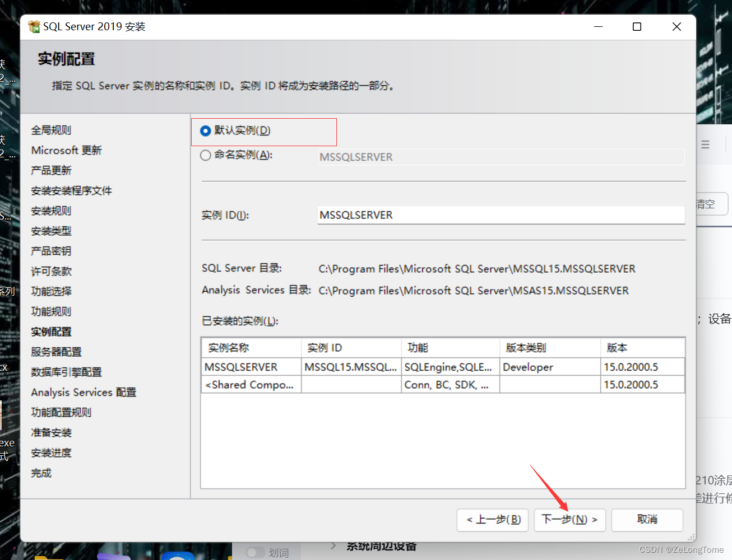The image size is (732, 560).
Task: Click the SQL Server 目录 path text
Action: 477,269
